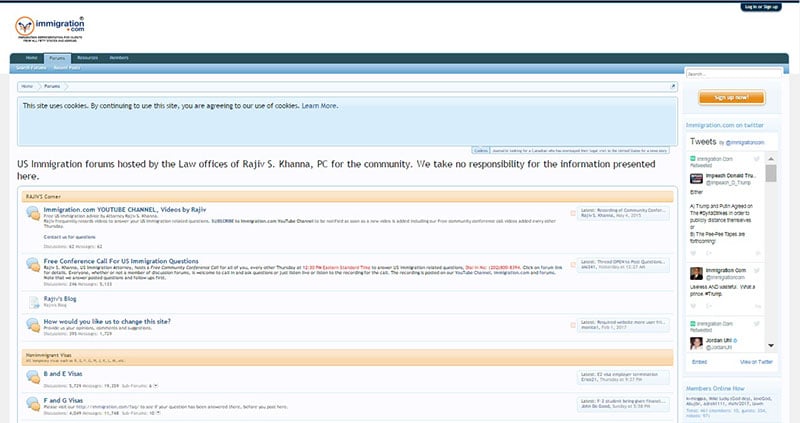This screenshot has width=800, height=423.
Task: Open Recent Posts in the sub-navigation
Action: 67,68
